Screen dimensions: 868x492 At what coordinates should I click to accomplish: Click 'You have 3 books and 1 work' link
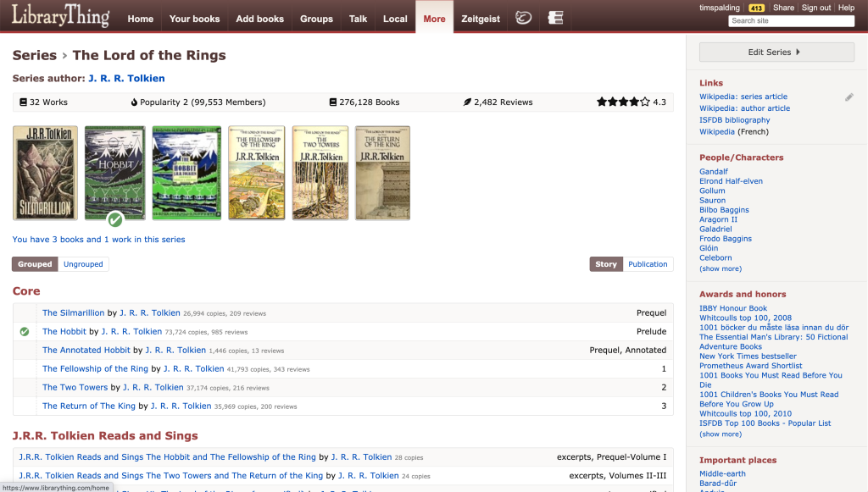(x=98, y=240)
